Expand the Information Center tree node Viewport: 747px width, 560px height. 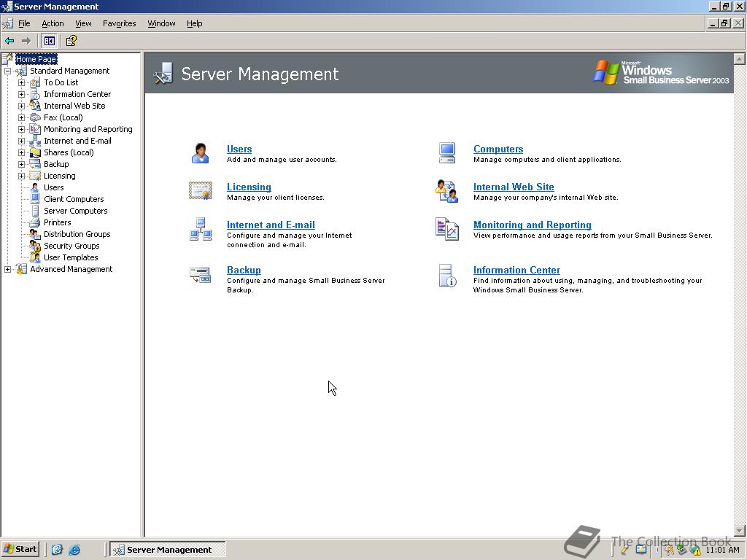coord(21,94)
